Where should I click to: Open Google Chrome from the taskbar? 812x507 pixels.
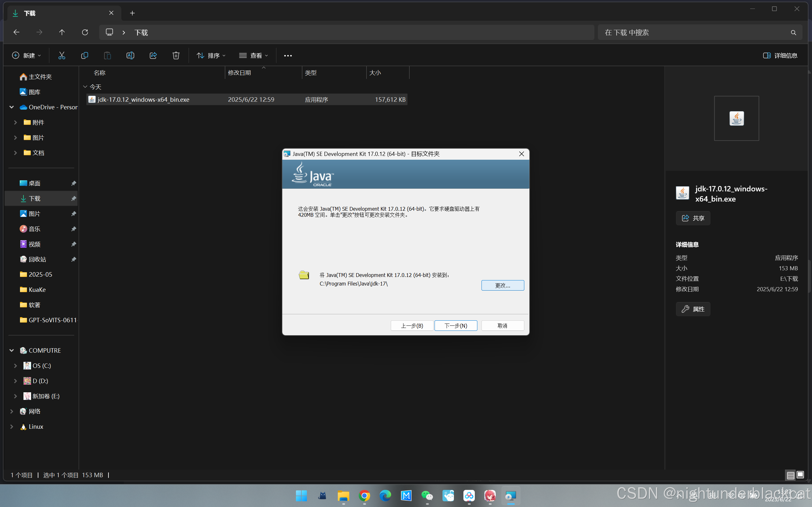pos(364,495)
